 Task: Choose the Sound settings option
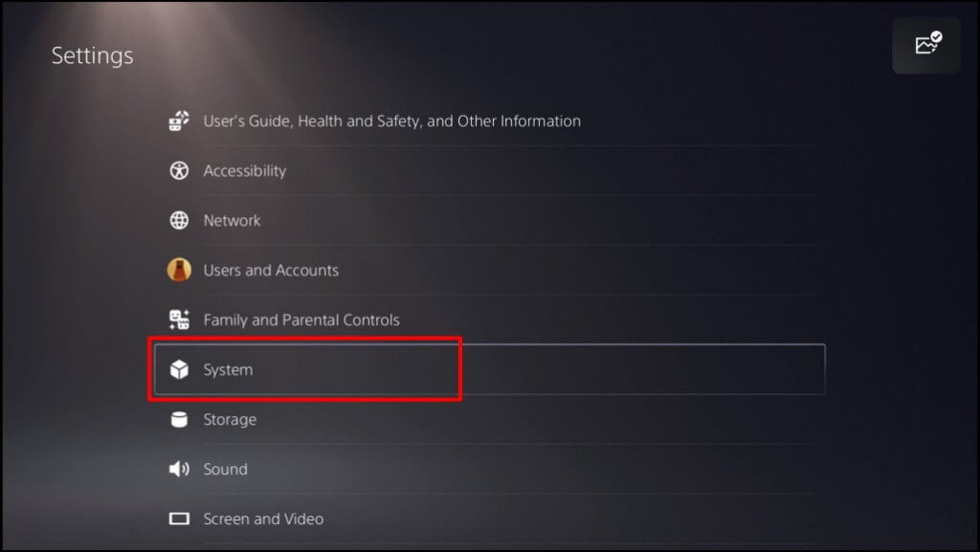click(x=225, y=470)
